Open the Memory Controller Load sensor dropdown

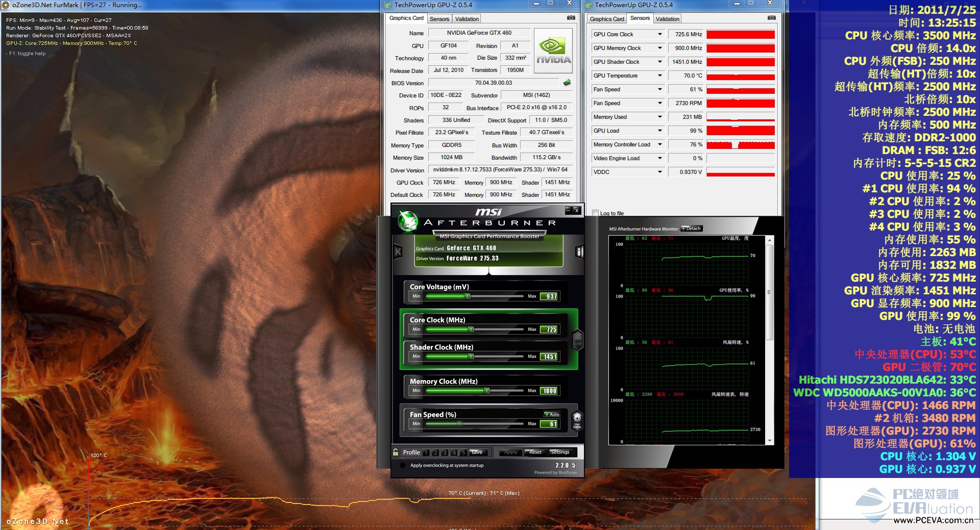660,144
